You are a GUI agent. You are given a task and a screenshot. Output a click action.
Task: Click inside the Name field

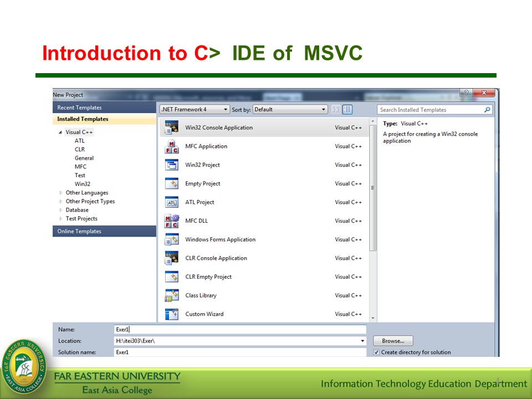tap(240, 329)
